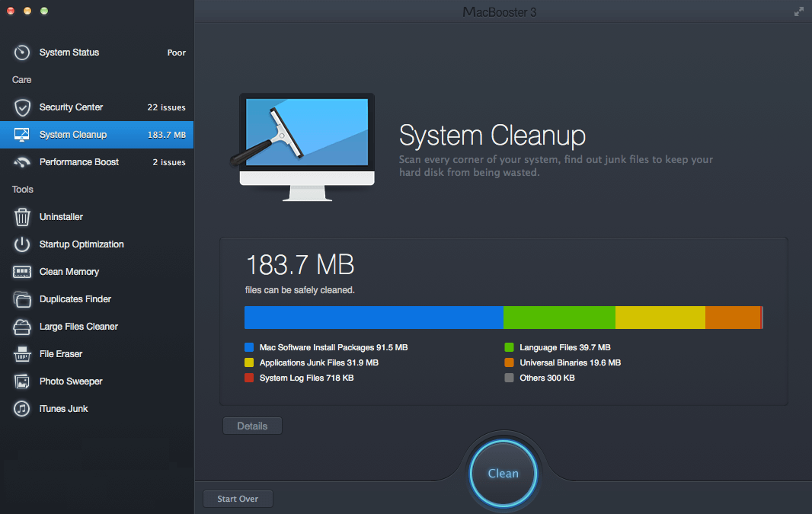Click the green macOS zoom window button
Viewport: 812px width, 514px height.
(44, 11)
